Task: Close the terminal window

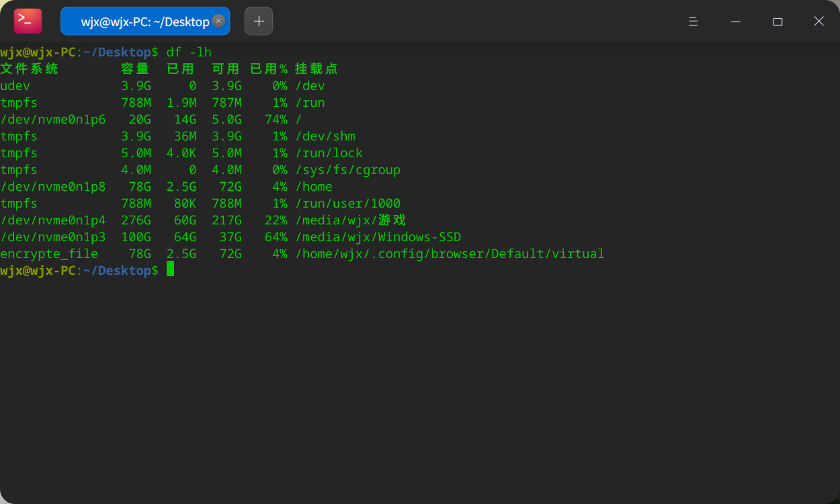Action: [x=818, y=22]
